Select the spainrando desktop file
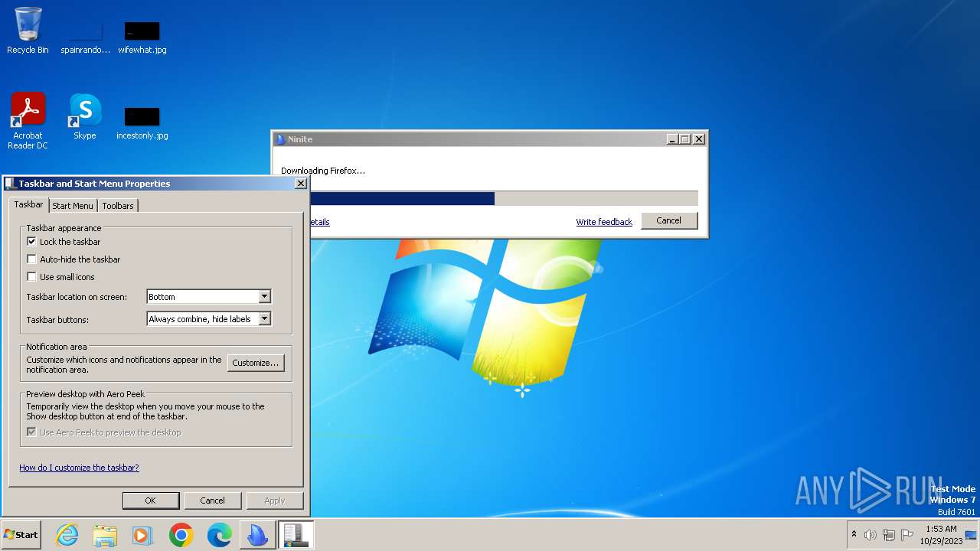 pos(85,37)
